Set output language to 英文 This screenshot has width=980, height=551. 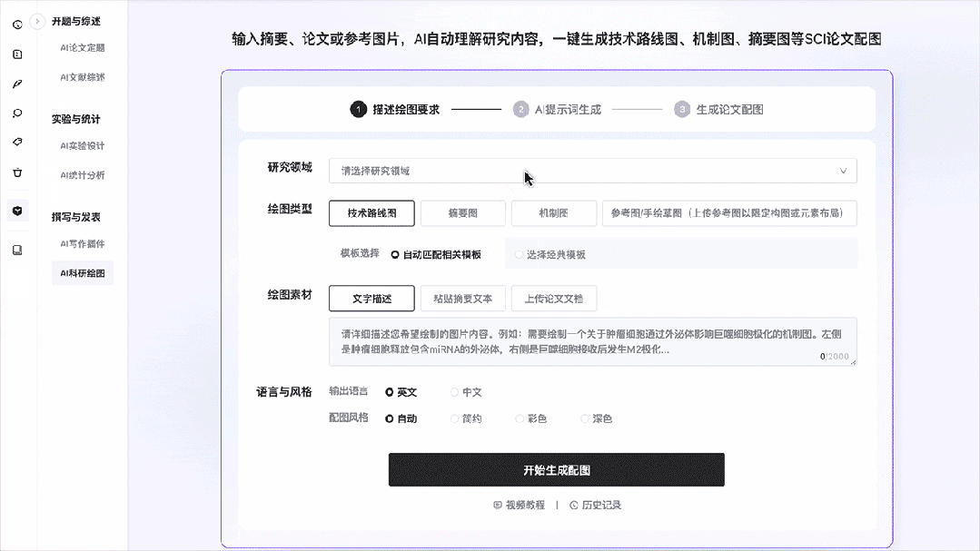[x=401, y=392]
